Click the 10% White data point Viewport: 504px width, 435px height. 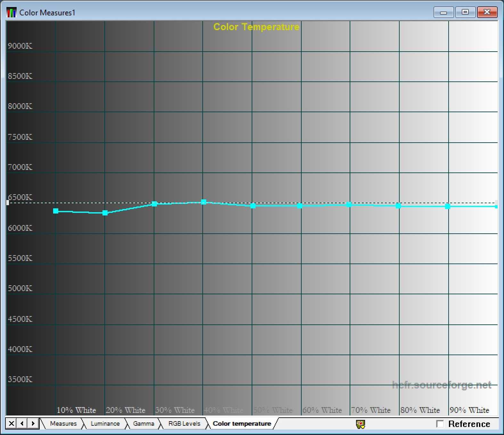click(56, 211)
